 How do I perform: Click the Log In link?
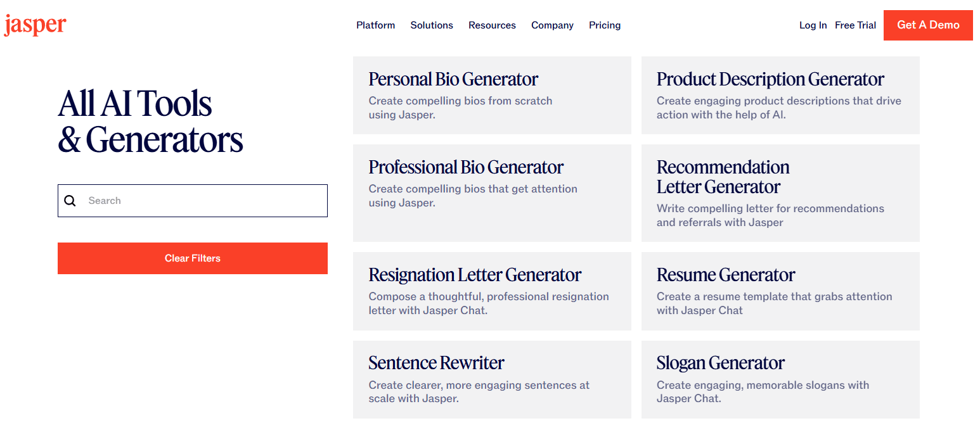click(x=813, y=25)
